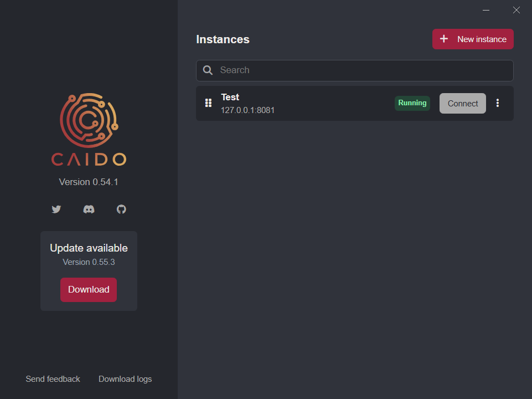Open the Discord community icon
532x399 pixels.
click(89, 209)
